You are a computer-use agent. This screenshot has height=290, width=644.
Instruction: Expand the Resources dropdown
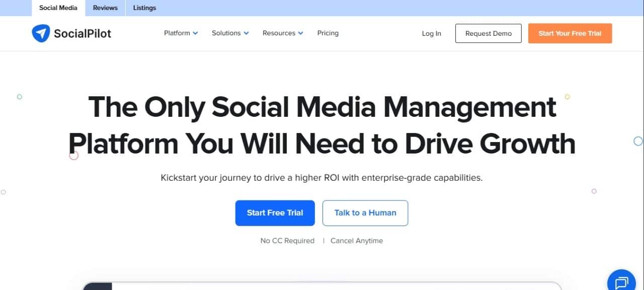point(279,33)
